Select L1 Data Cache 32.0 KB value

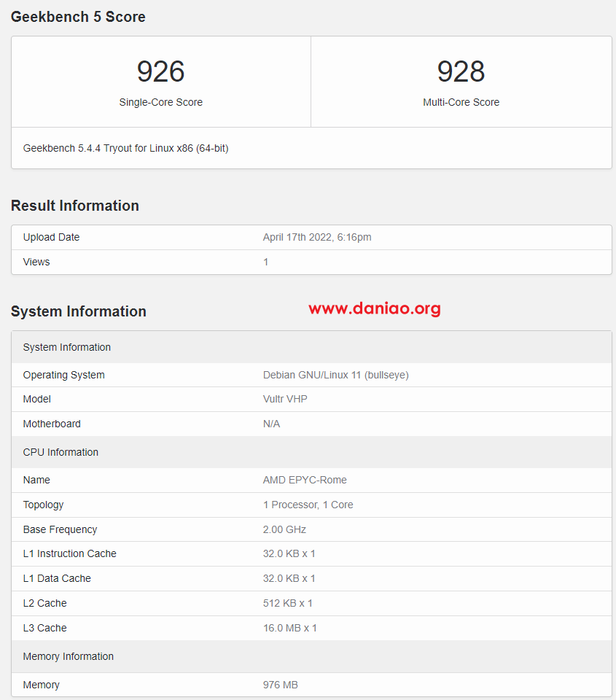point(289,578)
